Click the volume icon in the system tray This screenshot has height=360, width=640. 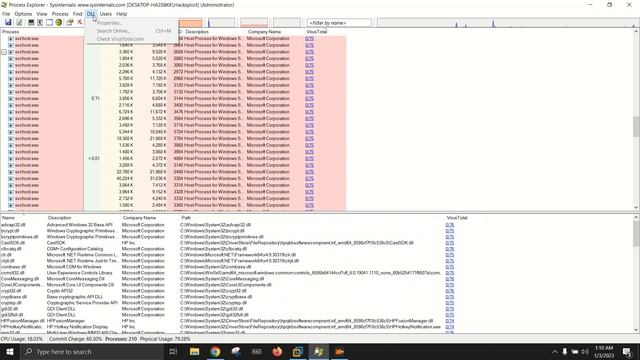pyautogui.click(x=585, y=351)
